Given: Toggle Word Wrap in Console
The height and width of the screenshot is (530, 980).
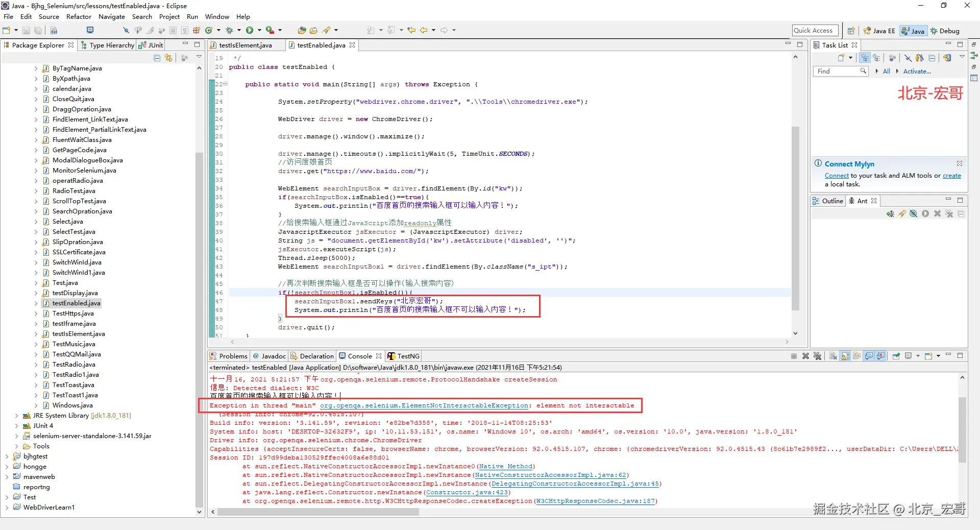Looking at the screenshot, I should coord(857,356).
